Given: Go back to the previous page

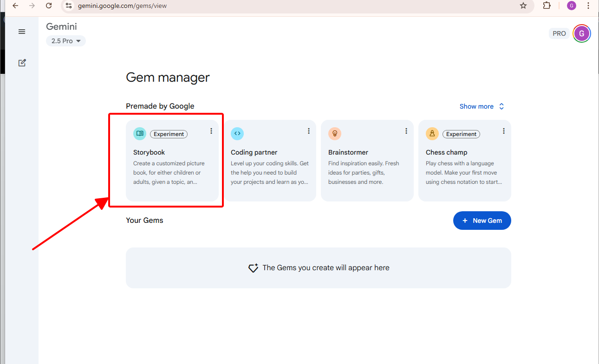Looking at the screenshot, I should tap(15, 6).
